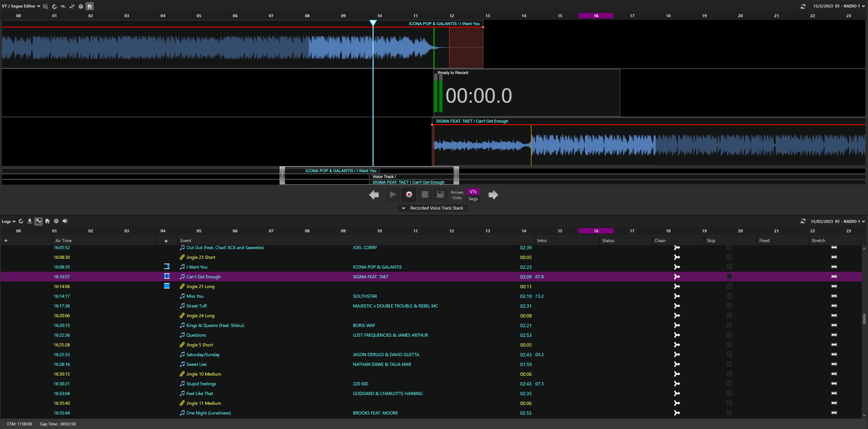This screenshot has width=868, height=429.
Task: Toggle Skip checkbox for Miss You row
Action: tap(729, 296)
